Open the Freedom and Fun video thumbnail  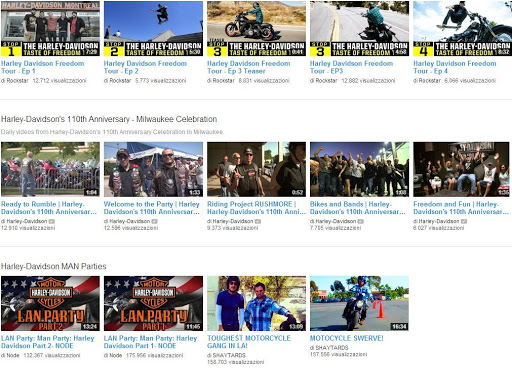click(461, 169)
